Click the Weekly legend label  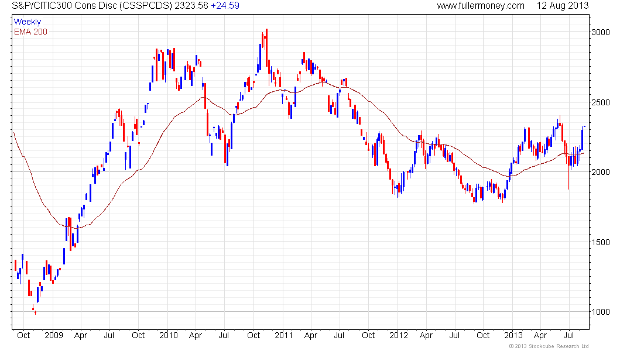28,22
